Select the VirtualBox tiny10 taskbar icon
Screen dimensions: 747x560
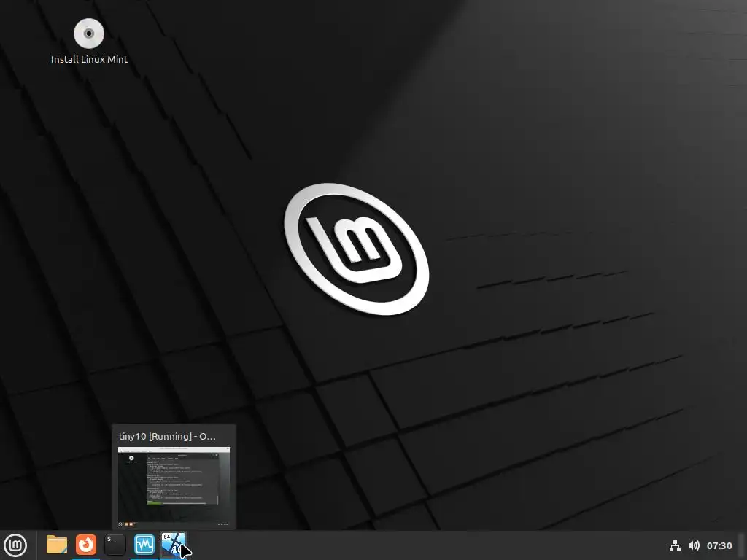[174, 545]
